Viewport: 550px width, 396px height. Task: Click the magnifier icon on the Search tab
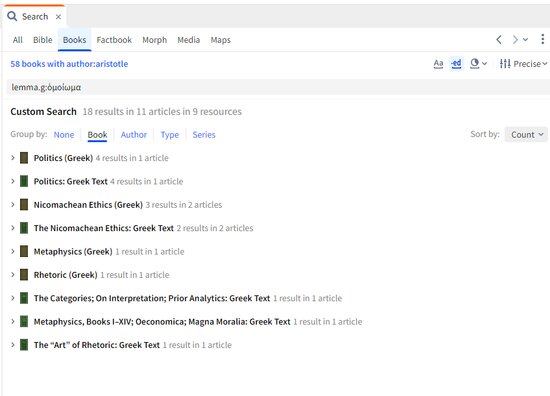pos(12,16)
